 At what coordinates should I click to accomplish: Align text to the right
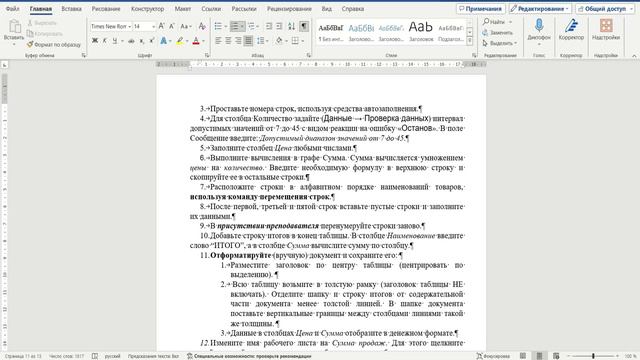click(x=238, y=40)
